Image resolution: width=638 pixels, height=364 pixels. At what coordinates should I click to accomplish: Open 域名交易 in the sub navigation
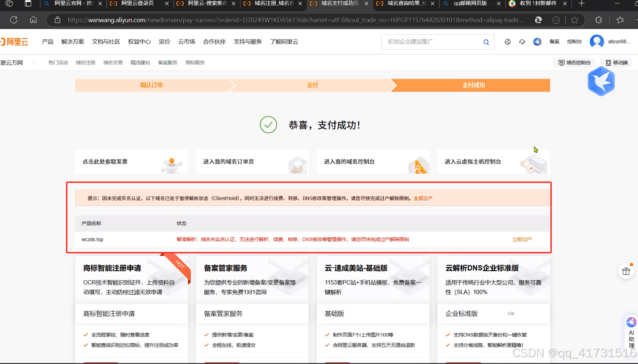click(113, 63)
